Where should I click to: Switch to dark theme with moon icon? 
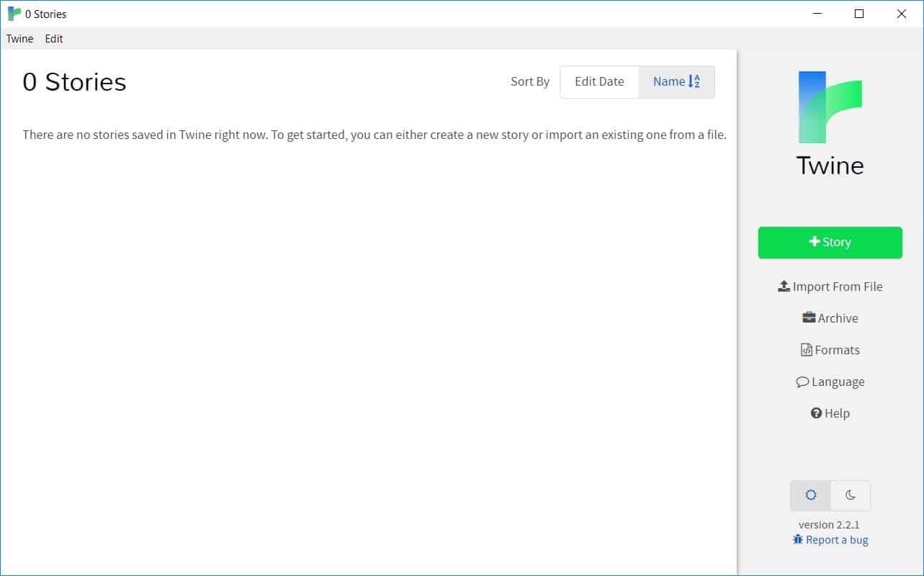(851, 495)
